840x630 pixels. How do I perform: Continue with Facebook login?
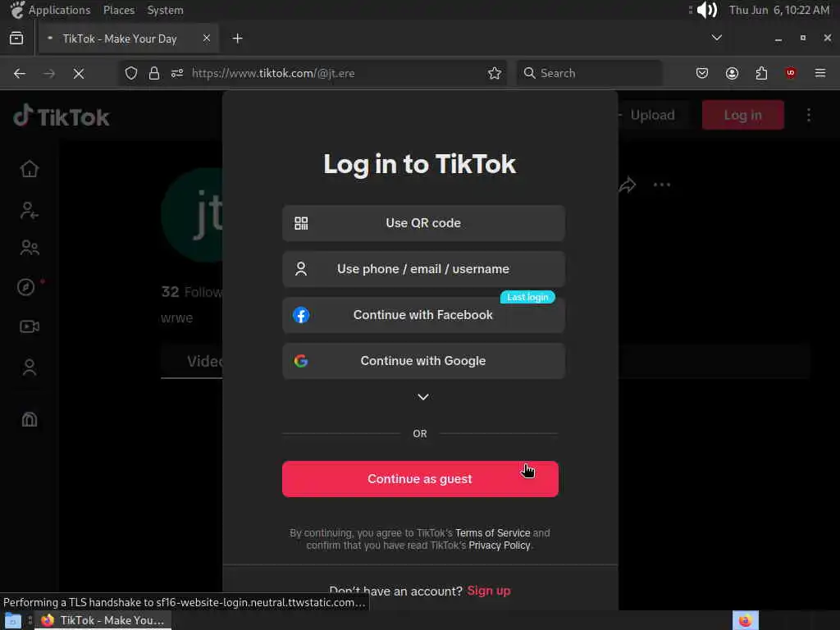tap(423, 315)
